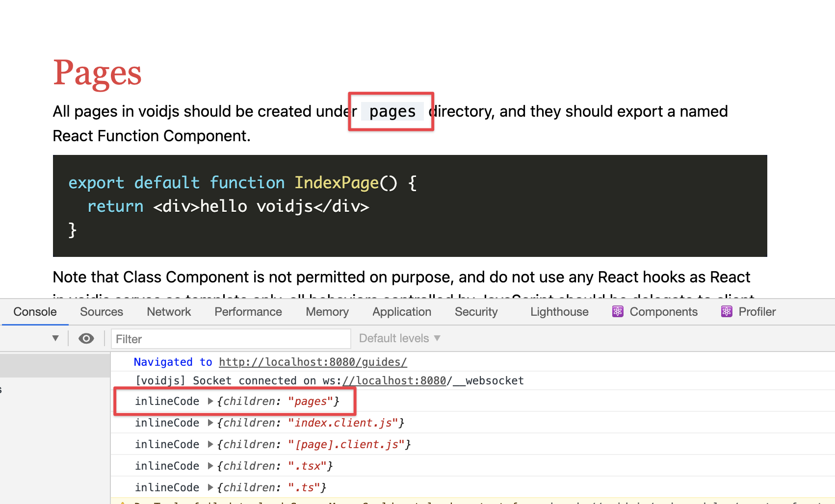The height and width of the screenshot is (504, 835).
Task: Expand the inlineCode "[page].client.js" object
Action: (x=210, y=444)
